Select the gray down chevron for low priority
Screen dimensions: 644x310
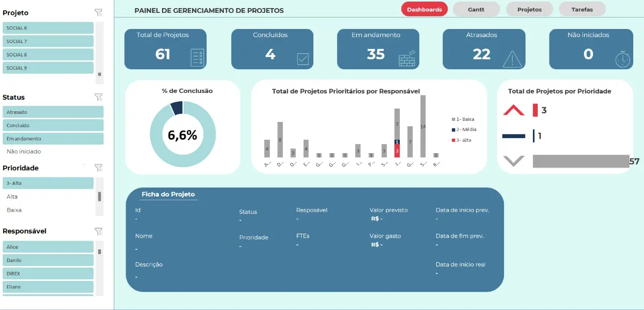514,161
